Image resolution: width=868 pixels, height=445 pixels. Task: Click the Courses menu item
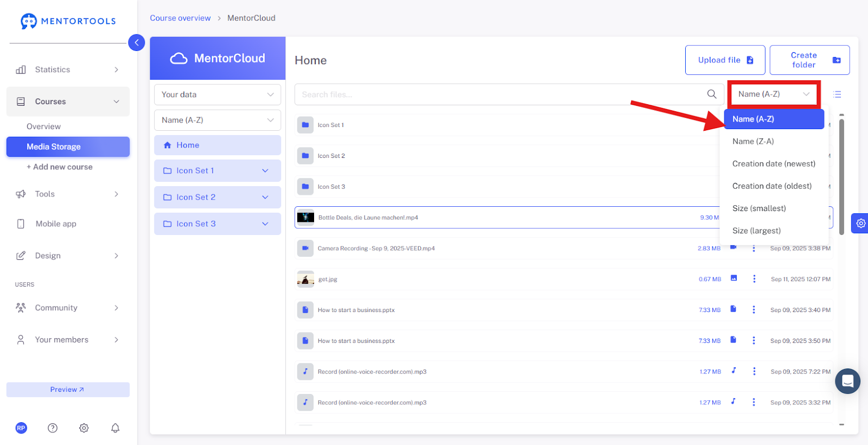[68, 101]
